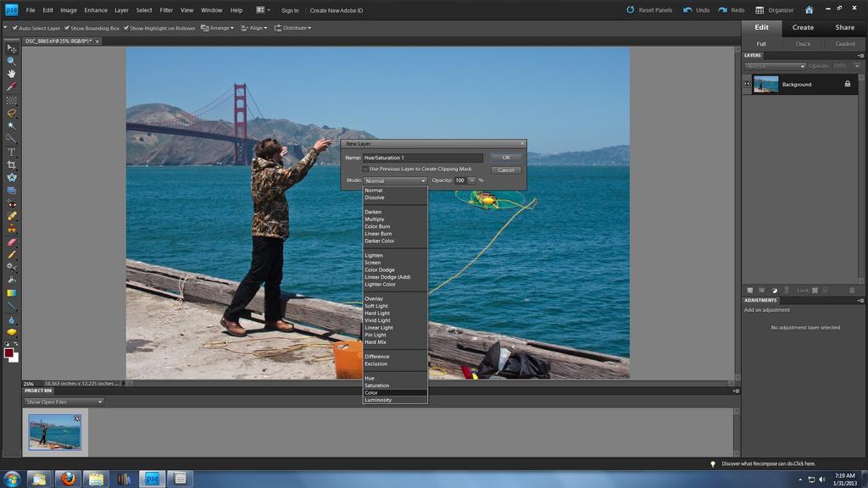Select the Eraser tool
868x488 pixels.
(x=11, y=241)
